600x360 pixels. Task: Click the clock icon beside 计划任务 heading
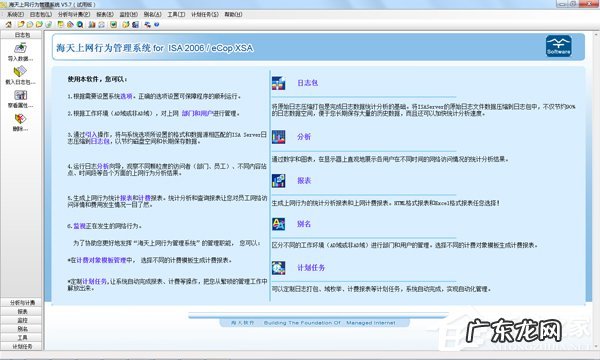tap(279, 268)
